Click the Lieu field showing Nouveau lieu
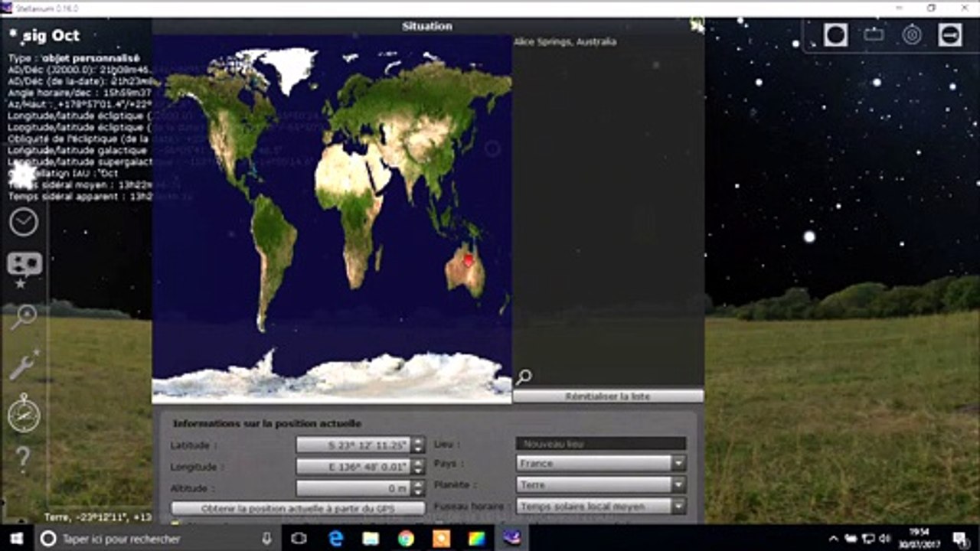The width and height of the screenshot is (980, 551). [601, 443]
